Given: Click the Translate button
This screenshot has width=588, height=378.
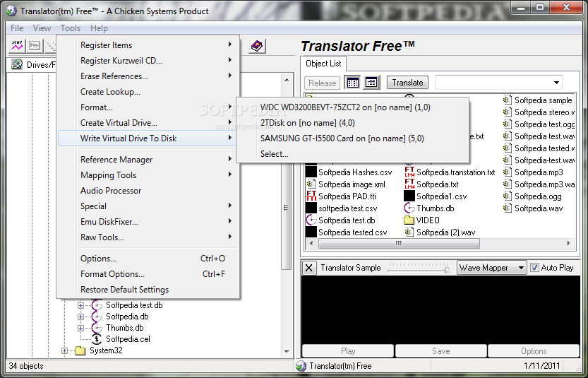Looking at the screenshot, I should point(407,83).
